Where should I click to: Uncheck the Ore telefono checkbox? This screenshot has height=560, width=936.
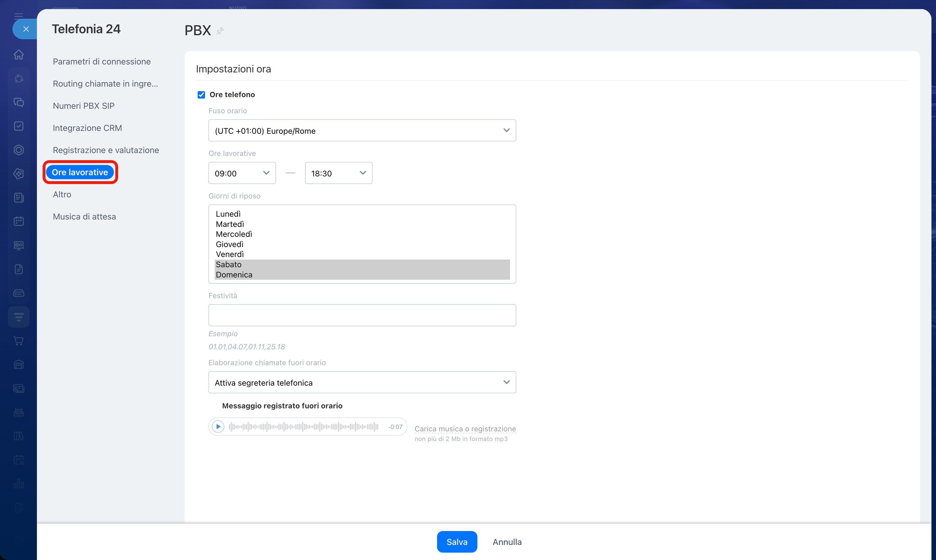coord(201,95)
